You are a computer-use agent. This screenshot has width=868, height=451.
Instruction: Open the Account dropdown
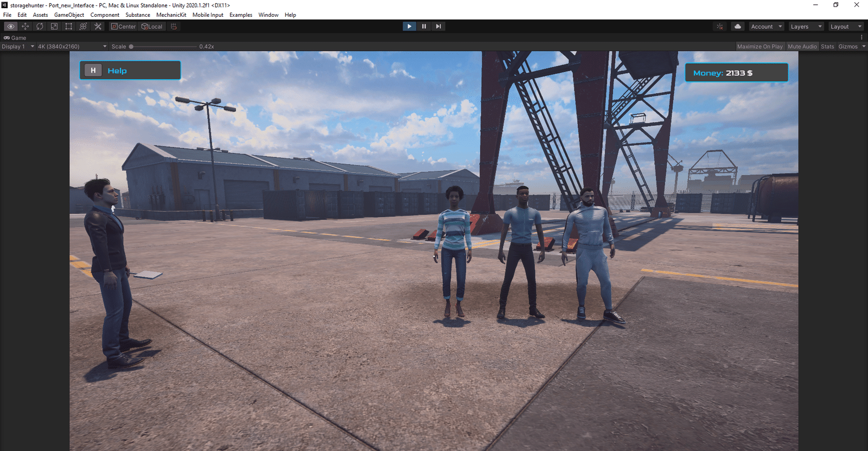pyautogui.click(x=767, y=26)
